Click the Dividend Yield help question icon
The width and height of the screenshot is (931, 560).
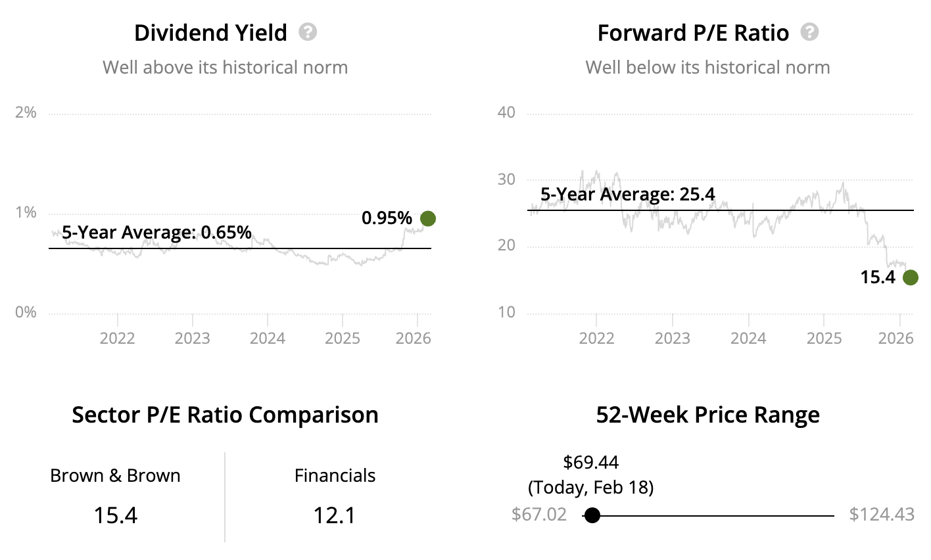[308, 32]
